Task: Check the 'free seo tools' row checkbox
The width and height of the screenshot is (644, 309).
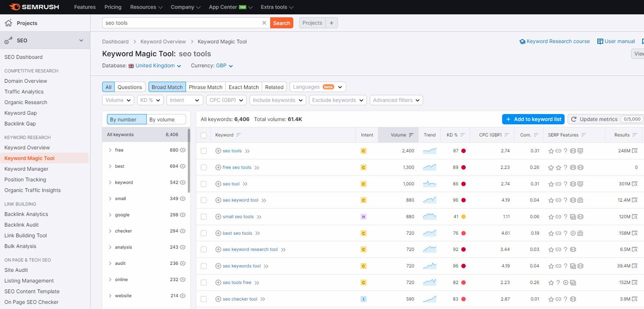Action: [204, 167]
